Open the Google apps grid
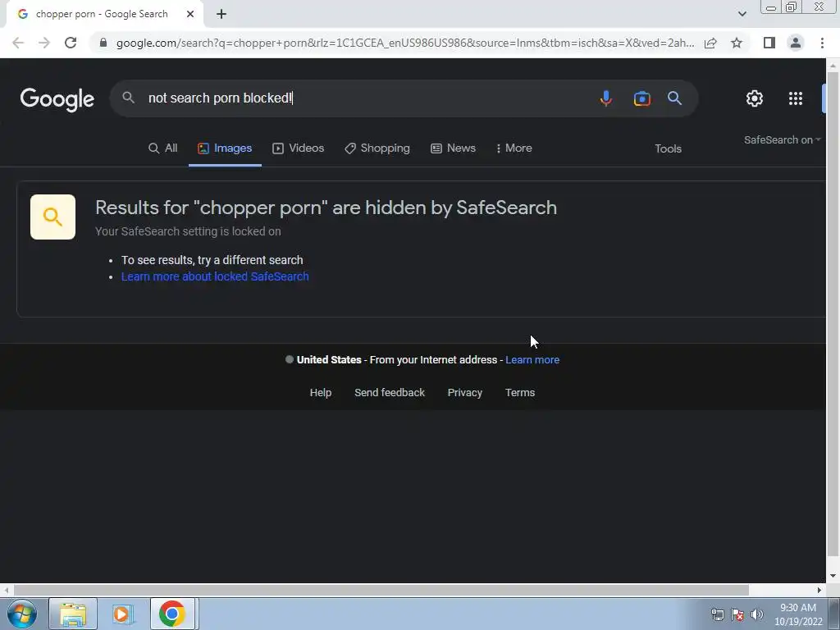The width and height of the screenshot is (840, 630). [x=796, y=98]
